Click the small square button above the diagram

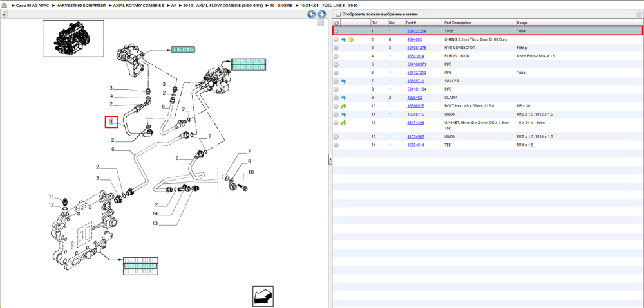[x=320, y=23]
